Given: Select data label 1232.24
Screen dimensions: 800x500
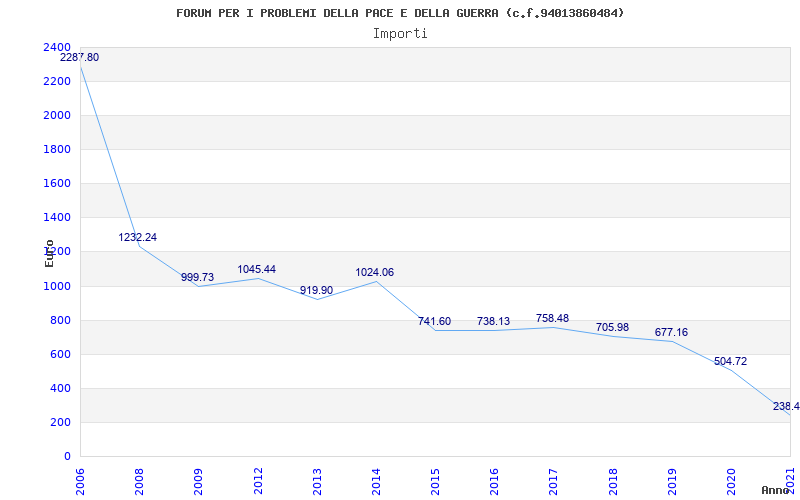Looking at the screenshot, I should (x=138, y=237).
